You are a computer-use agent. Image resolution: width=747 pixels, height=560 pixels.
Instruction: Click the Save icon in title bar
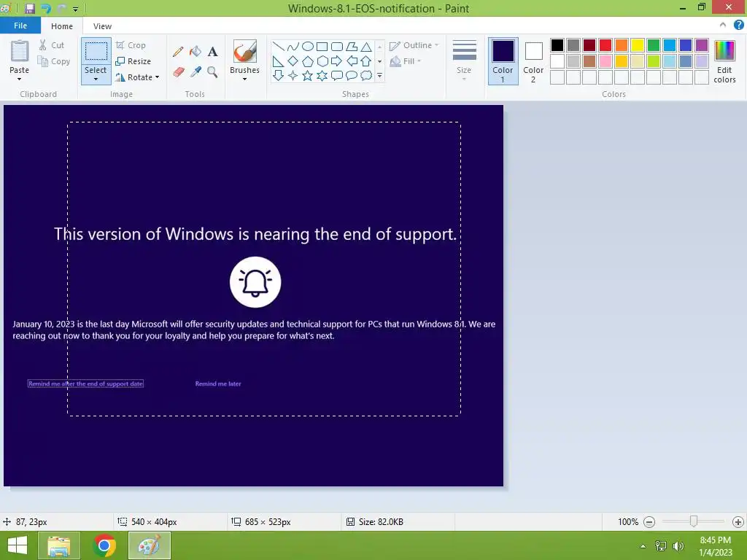click(x=29, y=8)
